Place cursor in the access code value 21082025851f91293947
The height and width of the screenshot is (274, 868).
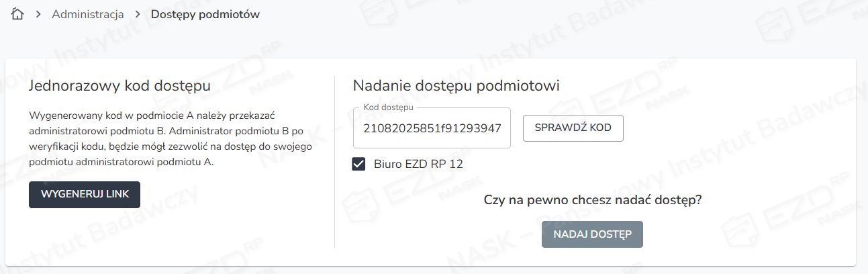[x=432, y=128]
